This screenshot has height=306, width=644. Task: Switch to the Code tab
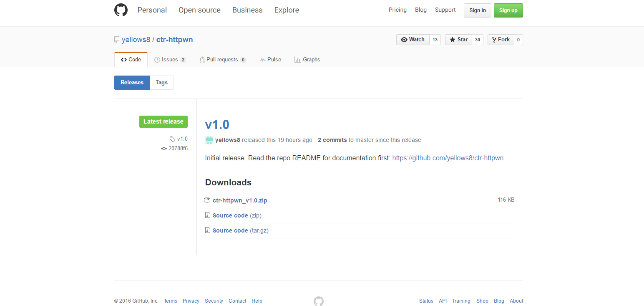[x=131, y=60]
